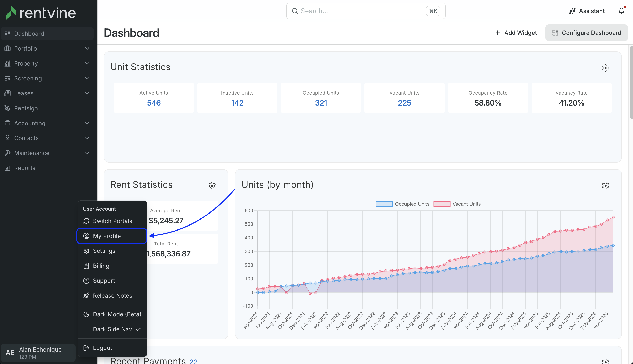Click the rentvine logo
633x364 pixels.
point(40,13)
